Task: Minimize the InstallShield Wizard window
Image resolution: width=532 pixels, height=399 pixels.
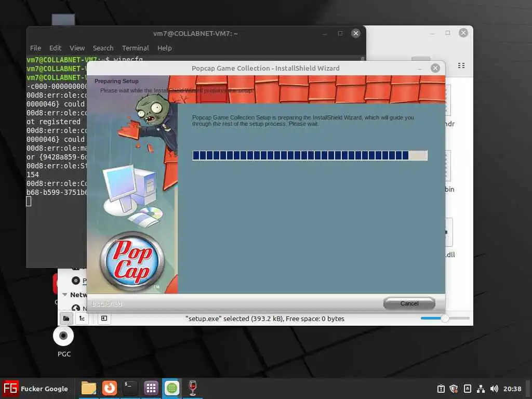Action: (420, 69)
